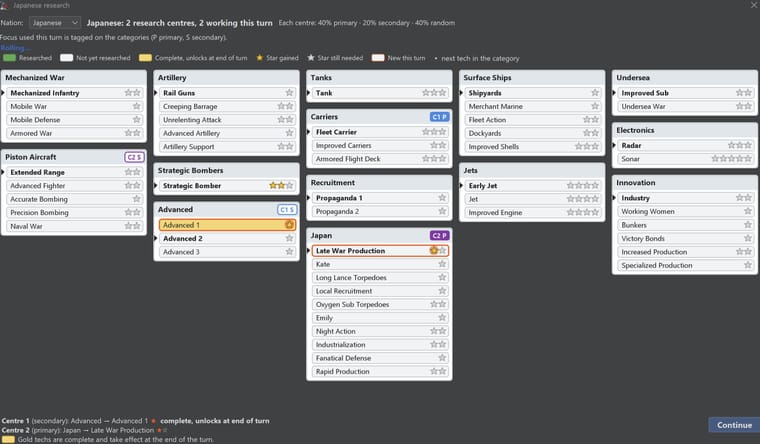760x444 pixels.
Task: Click the stars next to Improved Engine
Action: point(583,212)
